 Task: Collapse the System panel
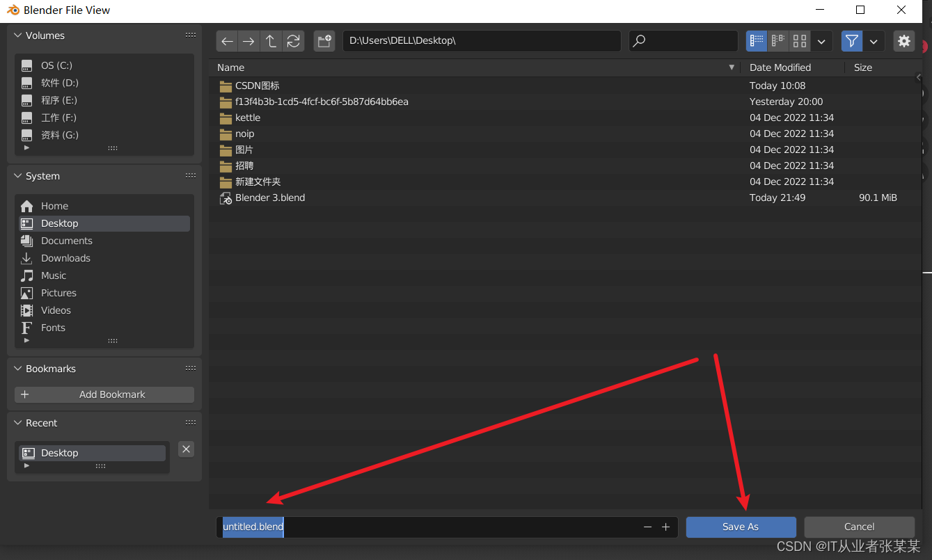(18, 176)
